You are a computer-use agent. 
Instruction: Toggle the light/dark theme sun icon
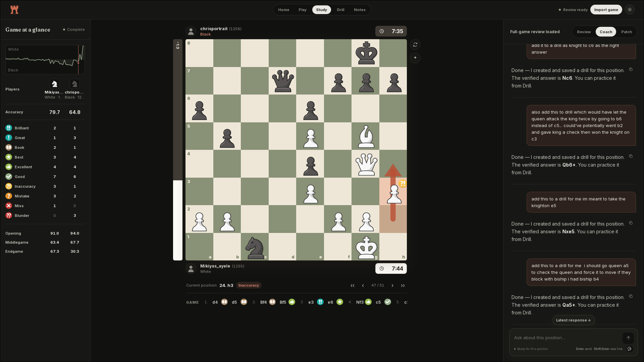630,10
